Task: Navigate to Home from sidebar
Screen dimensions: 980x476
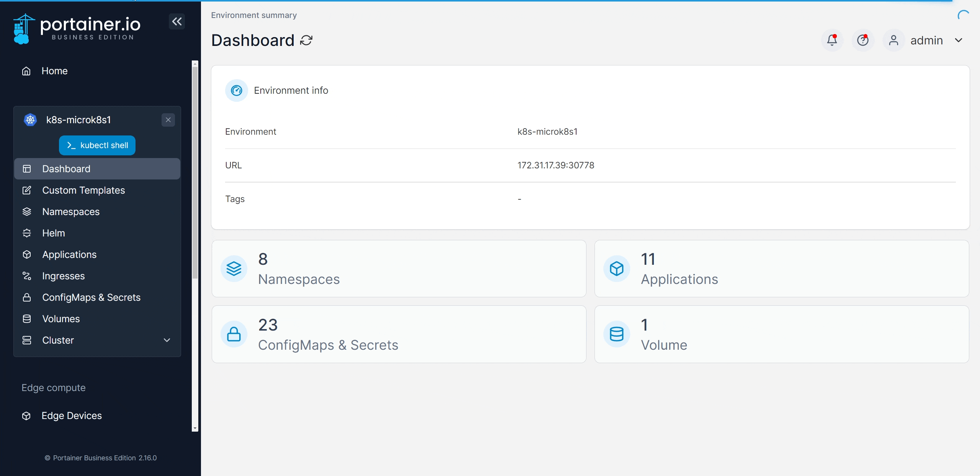Action: tap(54, 70)
